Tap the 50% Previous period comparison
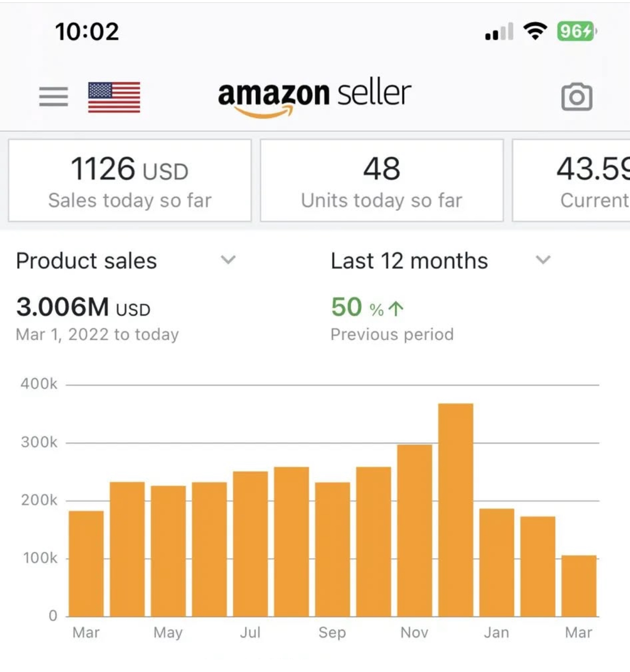 point(392,319)
